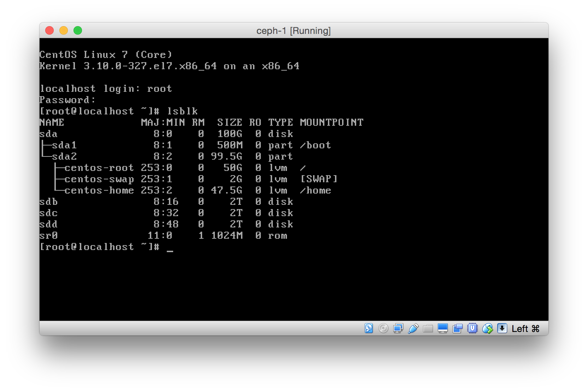Click the 'CentOS Linux 7 (Core)' line

coord(106,55)
